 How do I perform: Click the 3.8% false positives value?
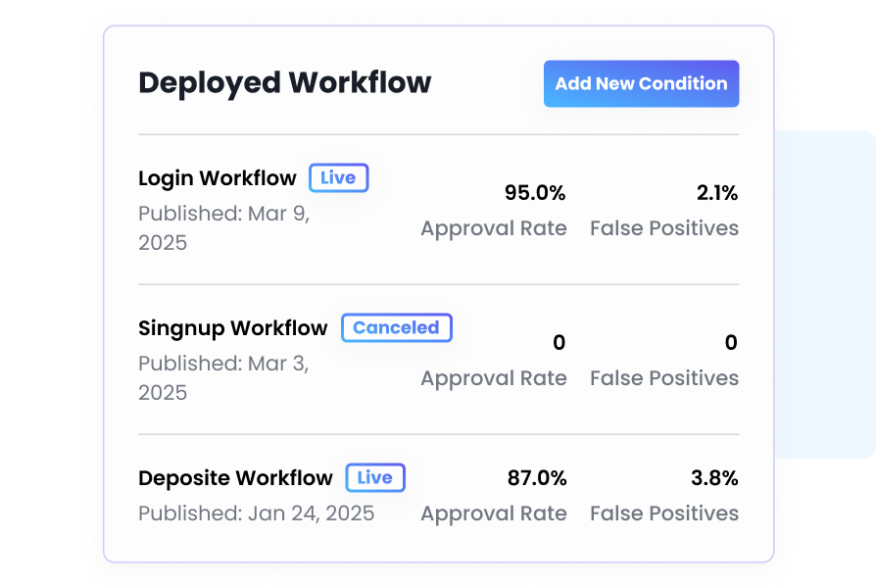point(712,478)
